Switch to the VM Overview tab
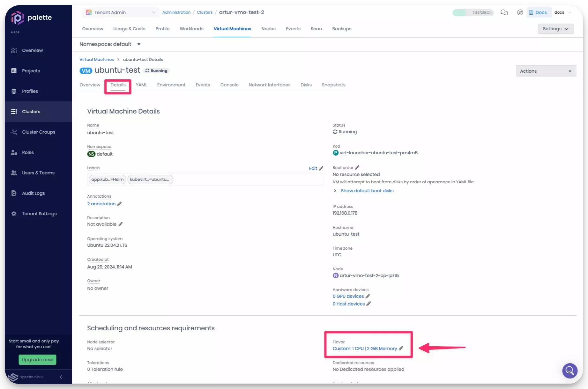The height and width of the screenshot is (389, 588). (90, 85)
